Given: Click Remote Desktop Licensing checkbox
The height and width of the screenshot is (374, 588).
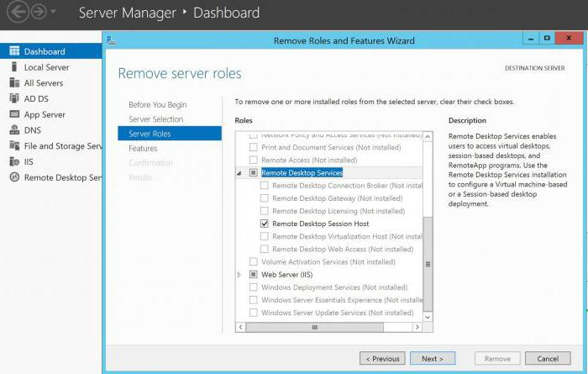Looking at the screenshot, I should click(x=265, y=211).
